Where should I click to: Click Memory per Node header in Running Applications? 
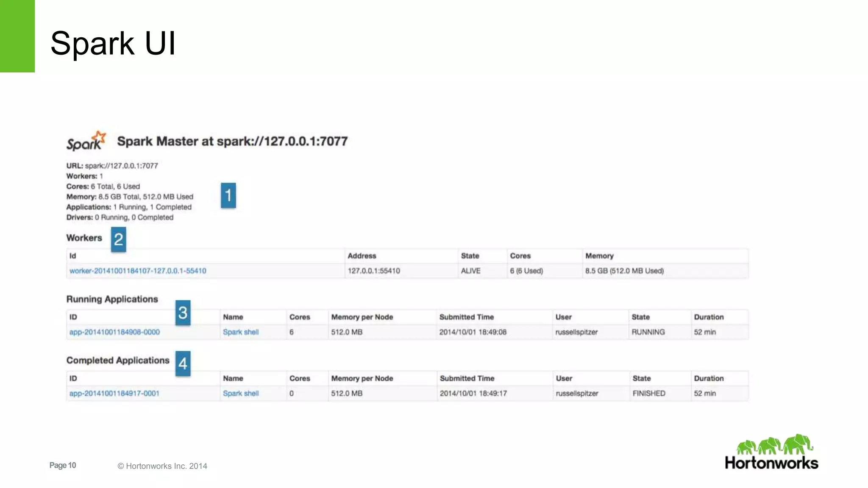point(362,317)
